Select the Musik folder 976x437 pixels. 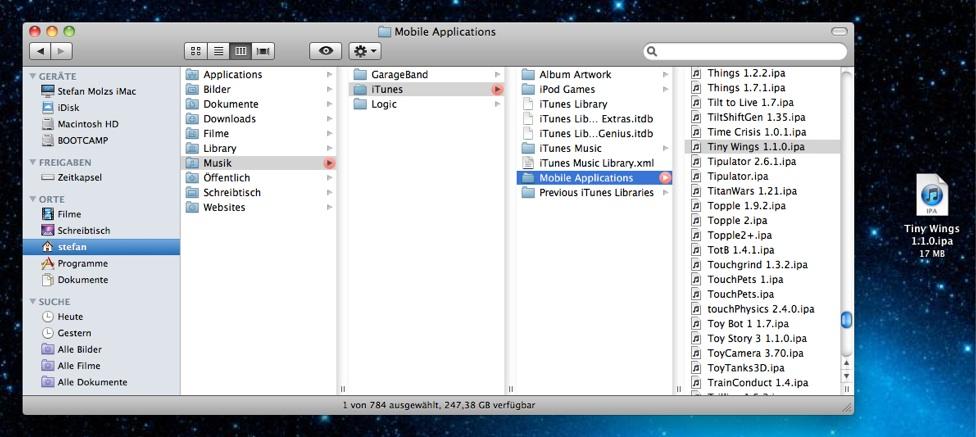tap(259, 163)
